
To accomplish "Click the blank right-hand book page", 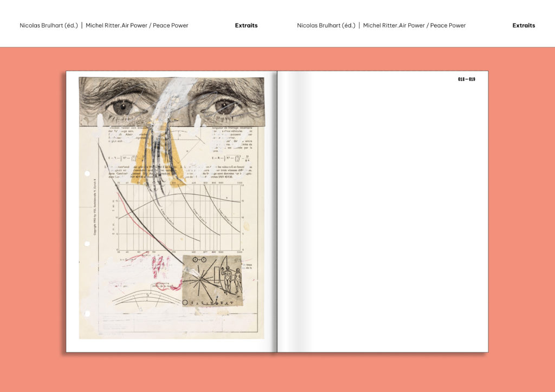I will [x=390, y=217].
